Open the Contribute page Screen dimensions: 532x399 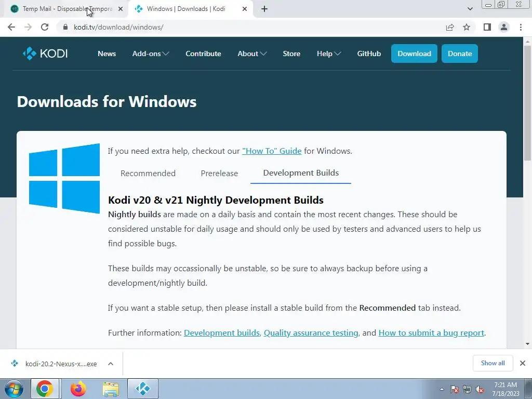click(203, 54)
